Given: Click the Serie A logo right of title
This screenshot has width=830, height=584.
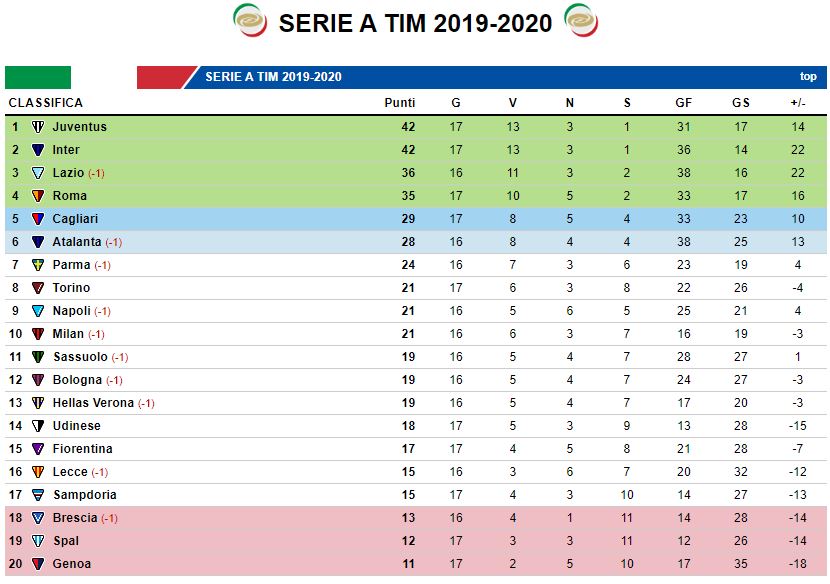Looking at the screenshot, I should pos(581,21).
